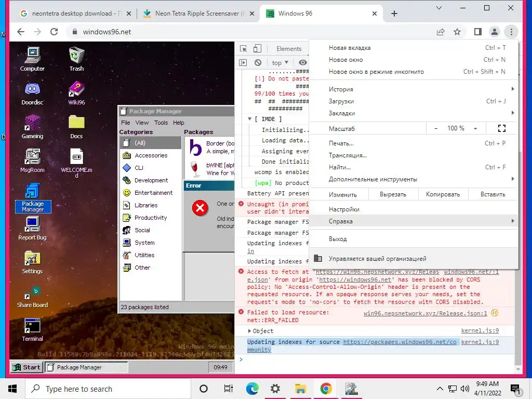The image size is (532, 399).
Task: Open the tab search chevron in Chrome
Action: pyautogui.click(x=438, y=8)
